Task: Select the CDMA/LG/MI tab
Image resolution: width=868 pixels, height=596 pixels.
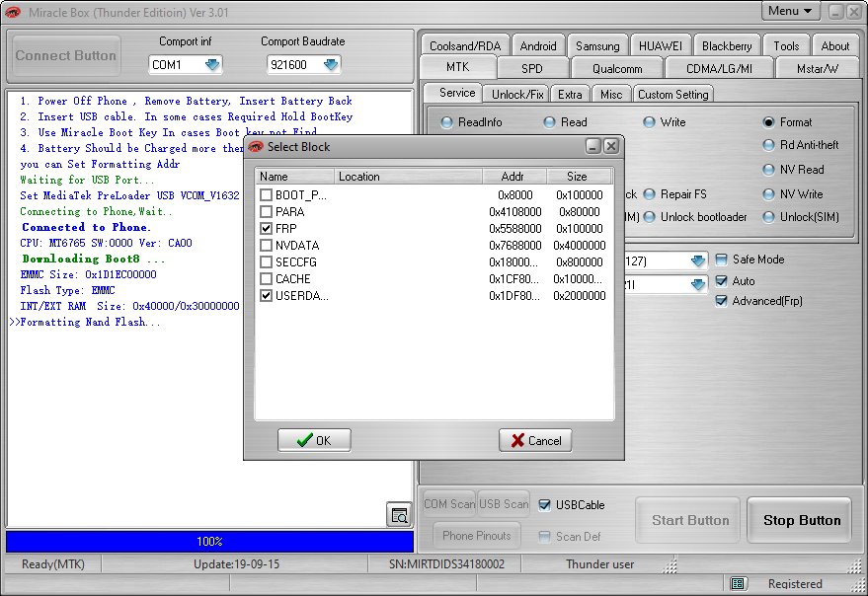Action: pos(719,69)
